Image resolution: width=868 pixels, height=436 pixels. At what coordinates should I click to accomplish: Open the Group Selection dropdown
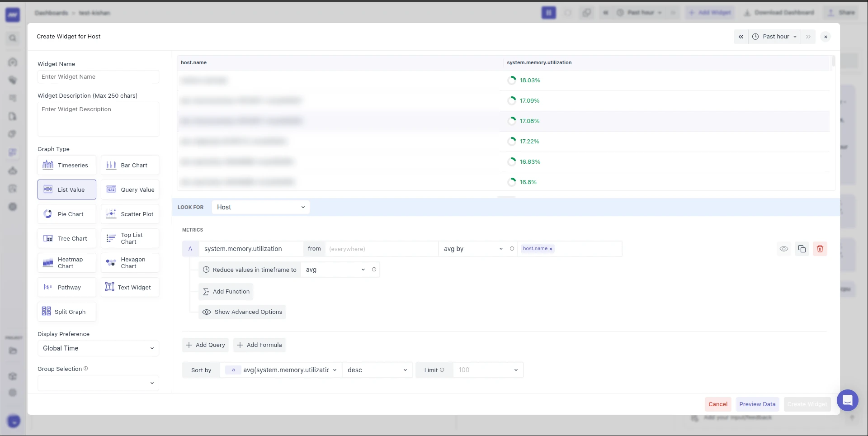(98, 383)
